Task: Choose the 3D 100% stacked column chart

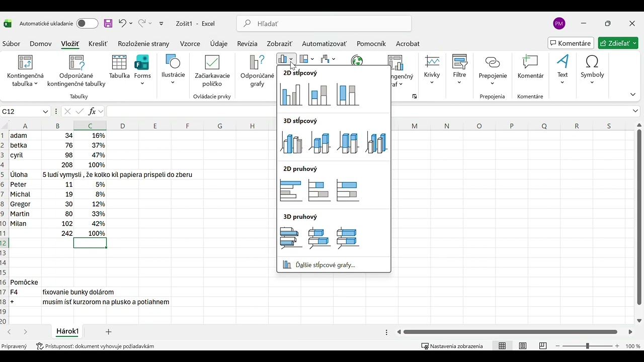Action: point(348,143)
